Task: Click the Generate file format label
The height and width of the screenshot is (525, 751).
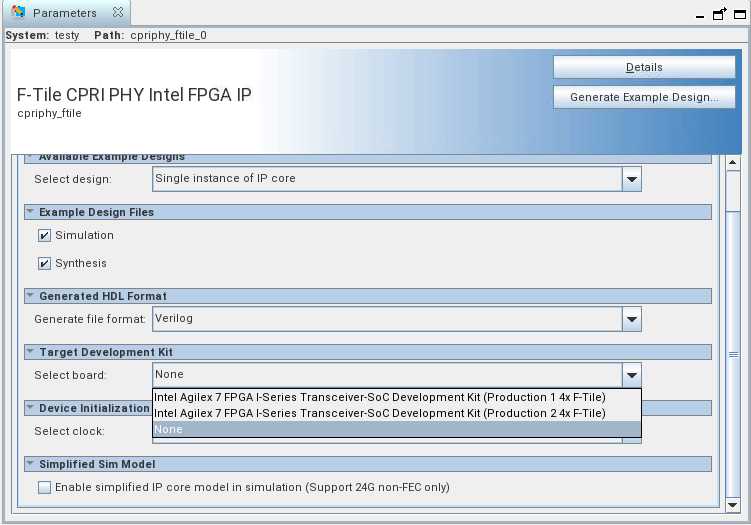Action: coord(90,319)
